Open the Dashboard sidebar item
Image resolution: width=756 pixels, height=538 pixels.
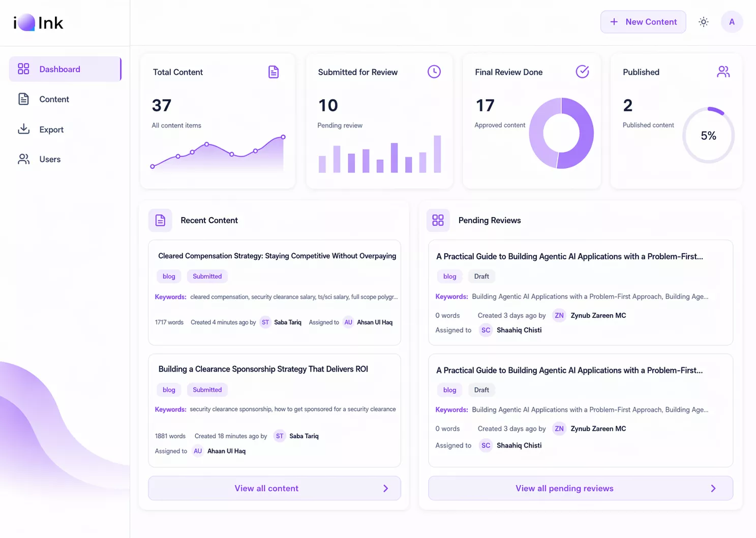(65, 69)
